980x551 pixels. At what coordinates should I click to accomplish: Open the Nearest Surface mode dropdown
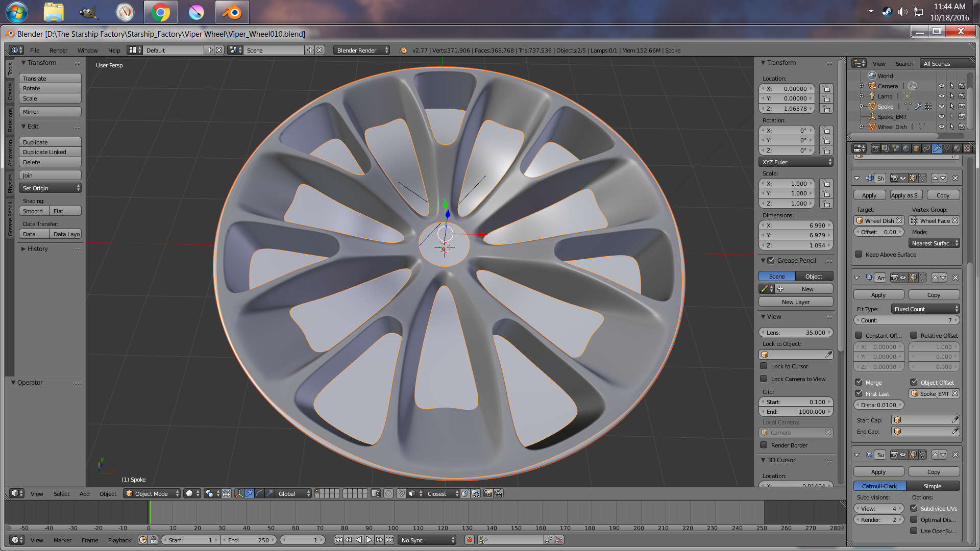click(934, 243)
